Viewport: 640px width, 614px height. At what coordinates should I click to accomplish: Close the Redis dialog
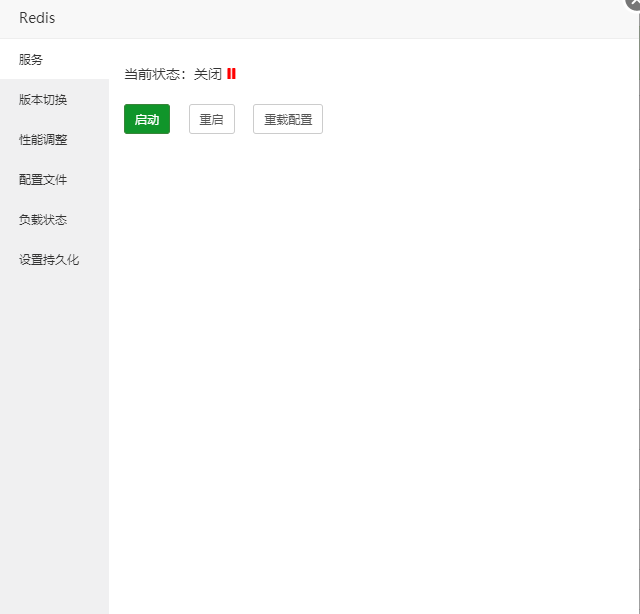tap(633, 3)
